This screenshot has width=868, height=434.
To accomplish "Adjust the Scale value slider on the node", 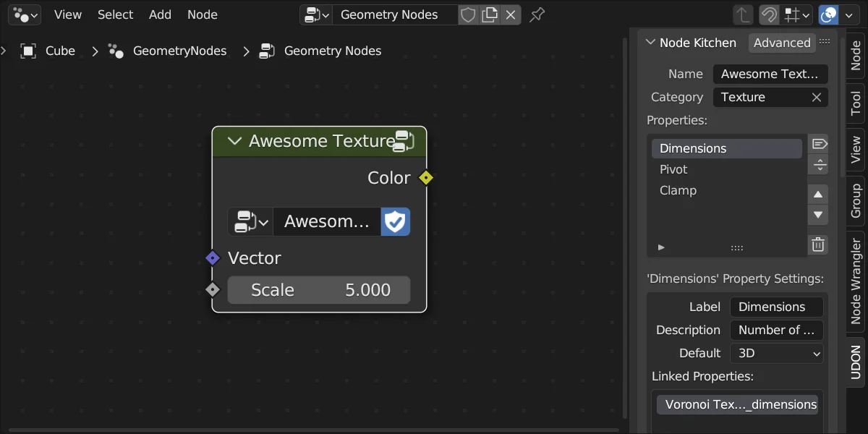I will click(319, 289).
